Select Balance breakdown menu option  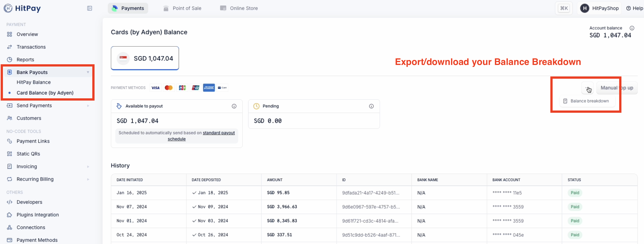[x=586, y=101]
